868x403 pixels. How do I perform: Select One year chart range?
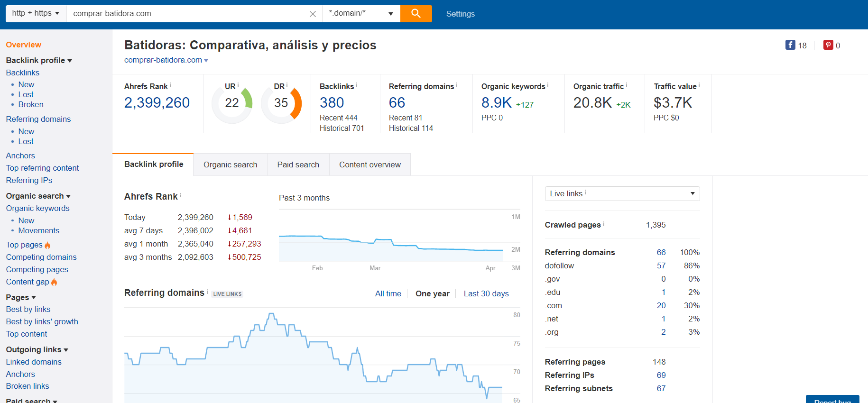pos(433,293)
